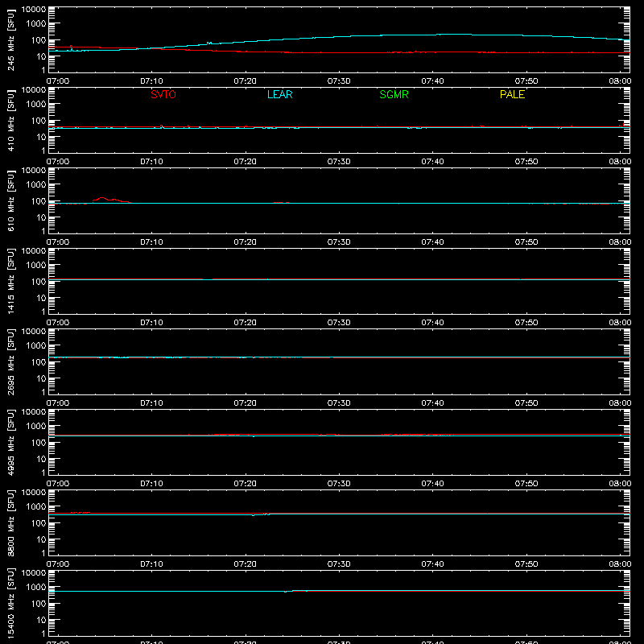Click the 10 y-axis value in 610 MHz panel
Viewport: 644px width, 644px height.
coord(41,217)
